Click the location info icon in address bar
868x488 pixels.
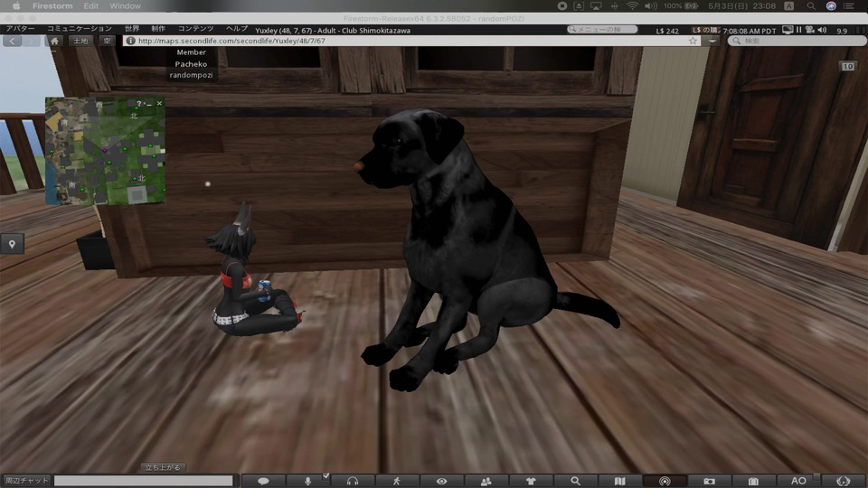[130, 41]
